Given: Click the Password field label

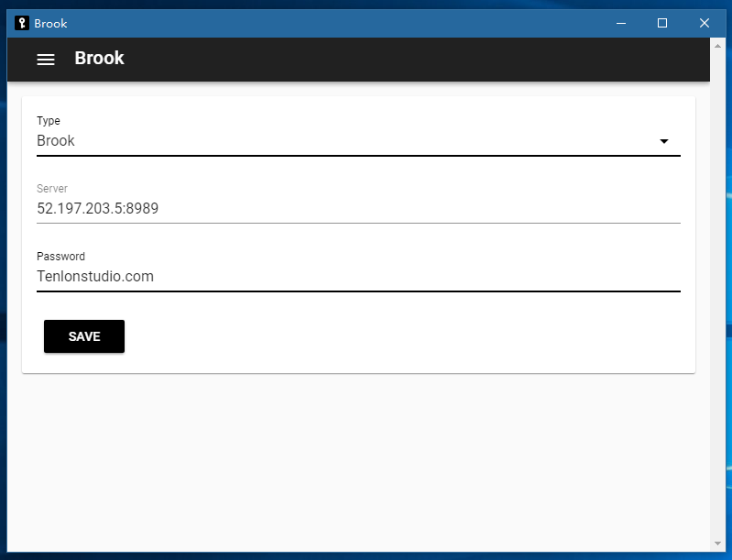Looking at the screenshot, I should [60, 257].
